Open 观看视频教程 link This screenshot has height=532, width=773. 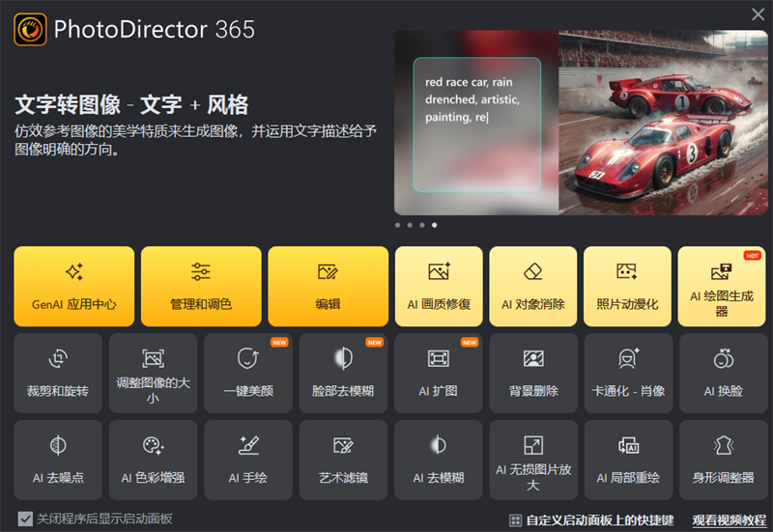pos(730,520)
